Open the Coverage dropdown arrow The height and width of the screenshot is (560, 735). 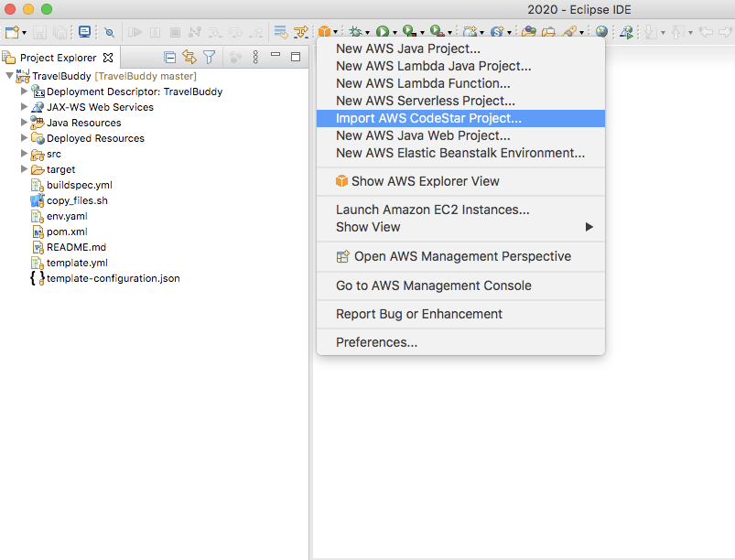coord(422,33)
